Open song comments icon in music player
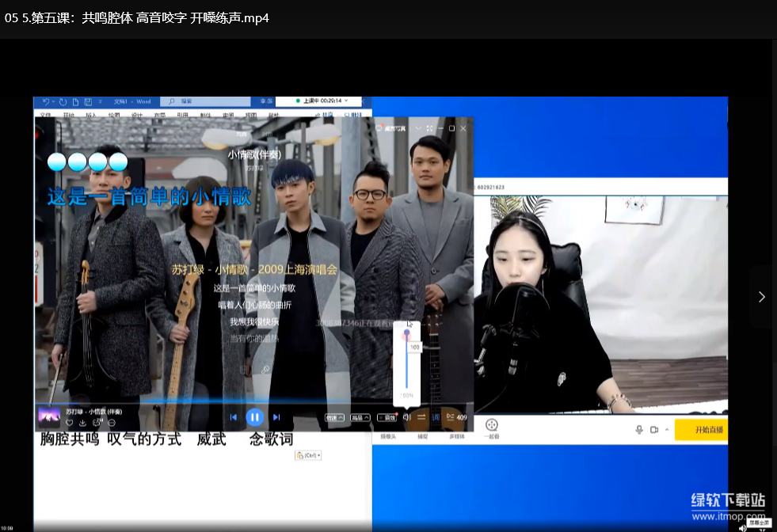This screenshot has width=777, height=532. (x=97, y=423)
